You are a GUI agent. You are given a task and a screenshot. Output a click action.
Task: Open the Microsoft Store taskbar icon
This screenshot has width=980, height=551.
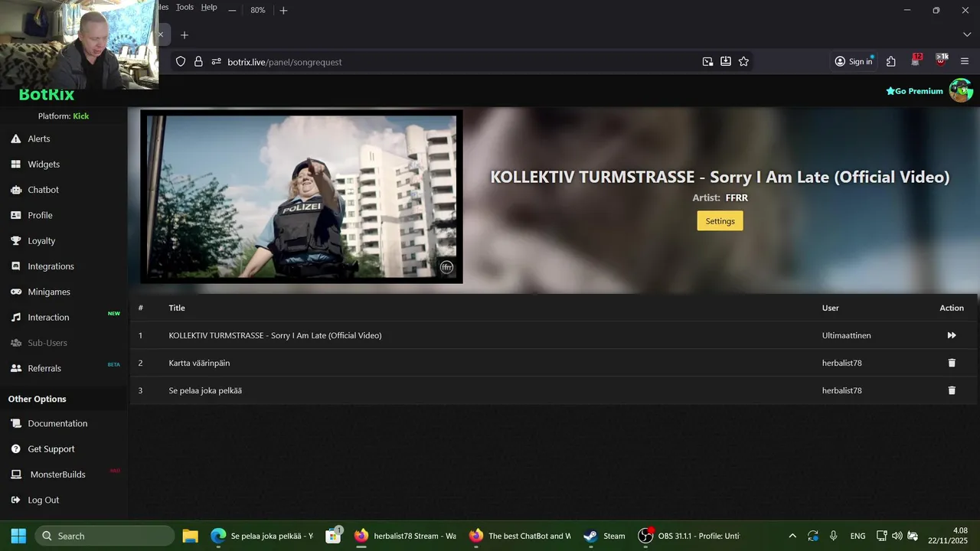(333, 536)
